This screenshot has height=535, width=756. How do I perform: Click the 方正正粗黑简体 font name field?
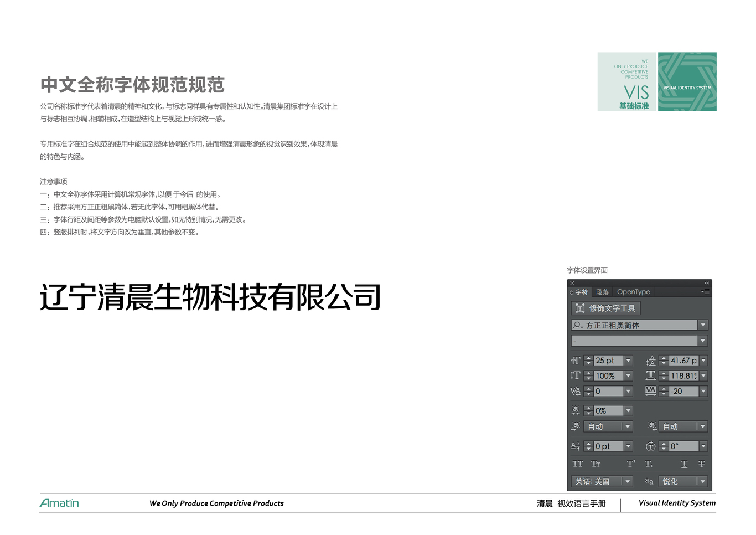tap(634, 325)
